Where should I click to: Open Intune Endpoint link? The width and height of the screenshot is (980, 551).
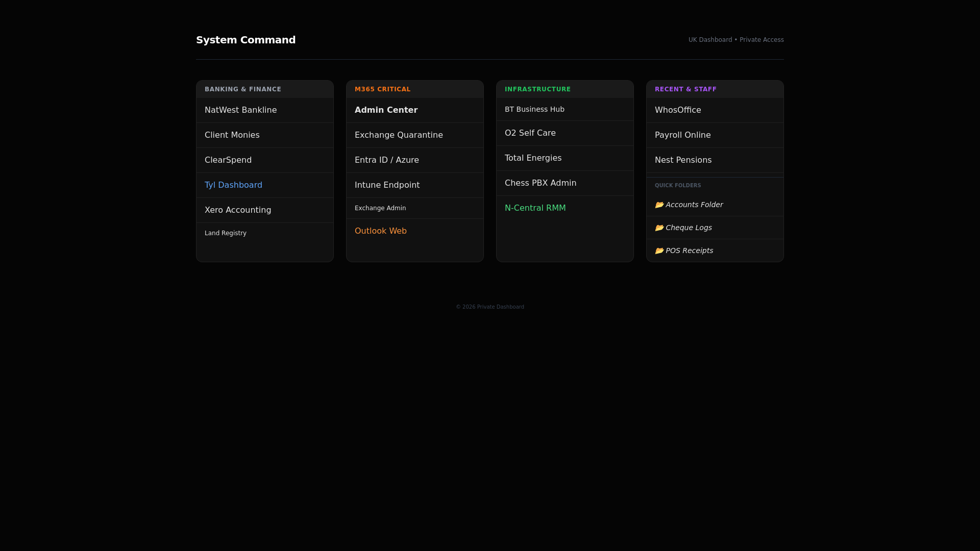coord(415,185)
